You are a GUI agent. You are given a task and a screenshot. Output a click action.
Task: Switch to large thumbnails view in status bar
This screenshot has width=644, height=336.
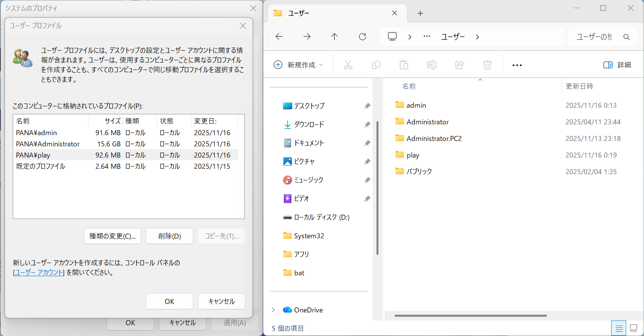click(x=634, y=328)
